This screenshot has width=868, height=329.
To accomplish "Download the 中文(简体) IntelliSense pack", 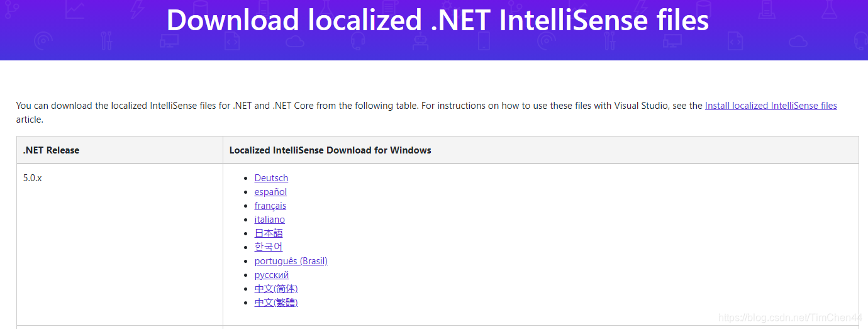I will (276, 289).
